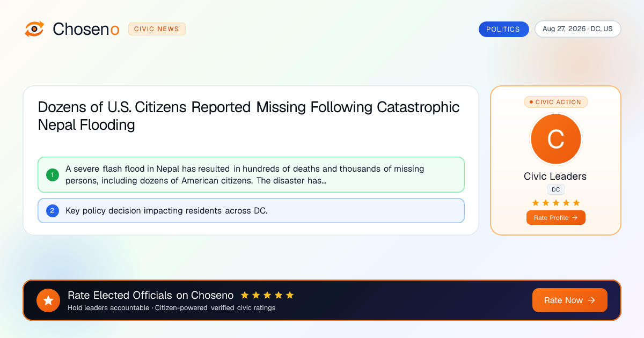The width and height of the screenshot is (644, 338).
Task: Click the white star icon in the banner
Action: click(x=48, y=300)
